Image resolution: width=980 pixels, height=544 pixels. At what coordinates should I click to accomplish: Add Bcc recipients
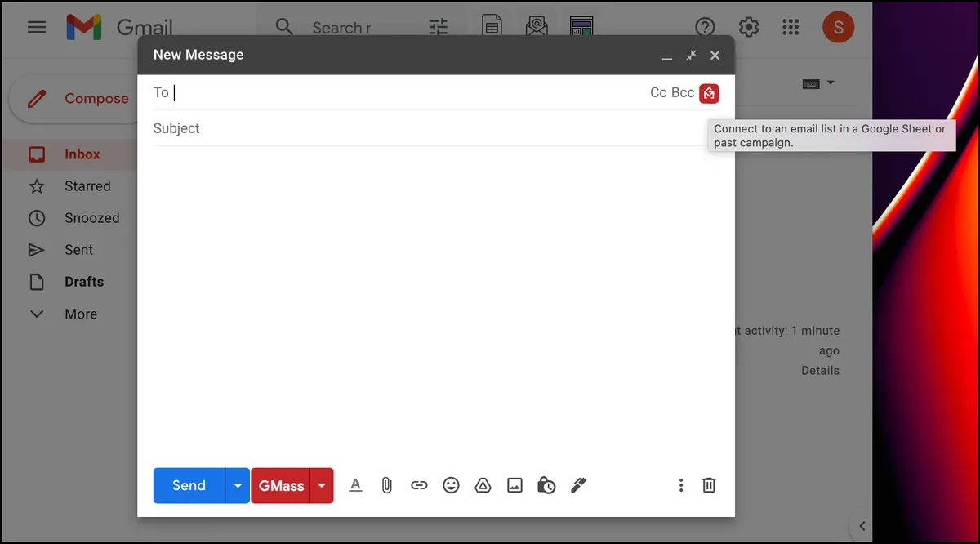[x=683, y=92]
